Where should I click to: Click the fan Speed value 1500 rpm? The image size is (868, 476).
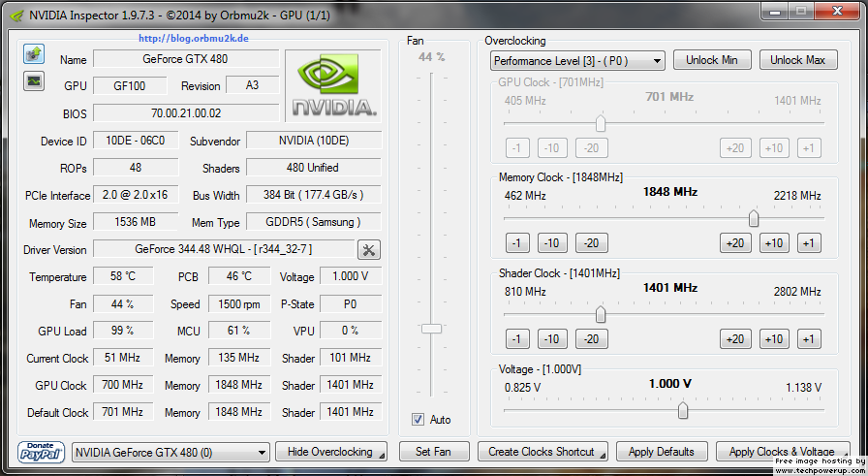[239, 303]
